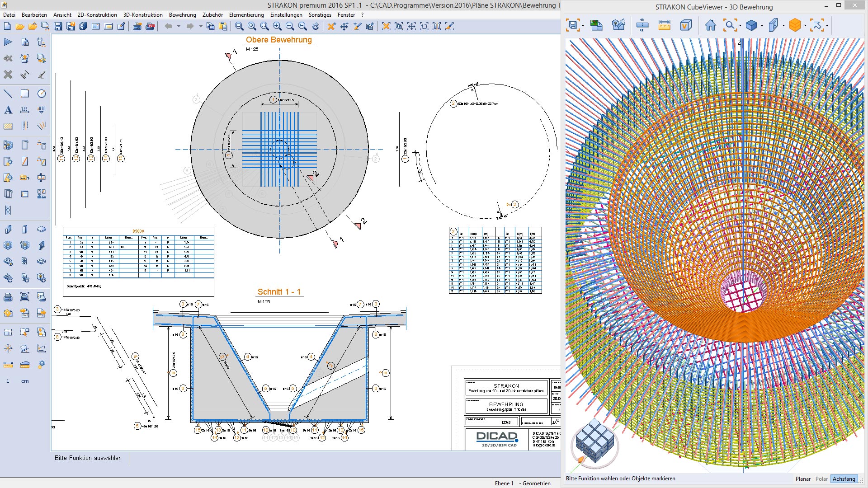
Task: Open the ? help menu
Action: [x=362, y=15]
